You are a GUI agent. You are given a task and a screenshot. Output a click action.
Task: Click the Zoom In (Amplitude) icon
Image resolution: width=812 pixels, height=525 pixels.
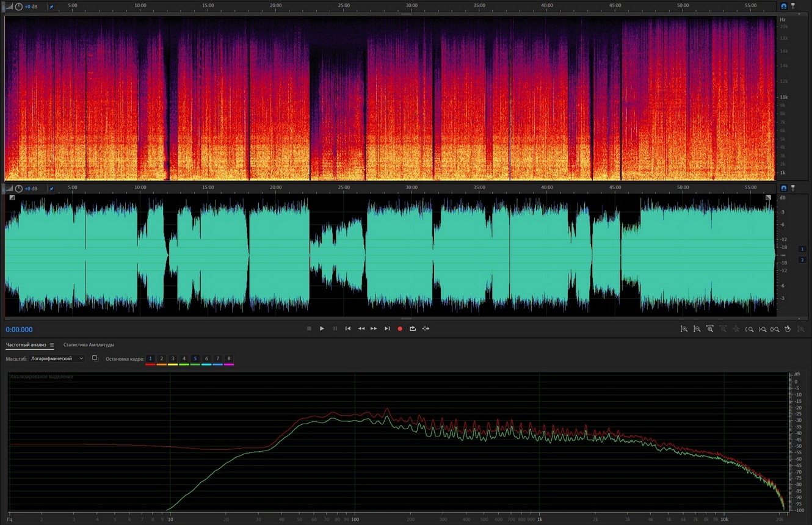[x=684, y=329]
